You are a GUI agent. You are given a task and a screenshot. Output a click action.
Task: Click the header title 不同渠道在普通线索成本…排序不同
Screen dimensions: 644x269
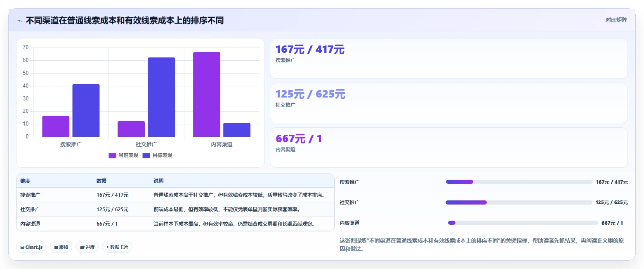pyautogui.click(x=125, y=20)
